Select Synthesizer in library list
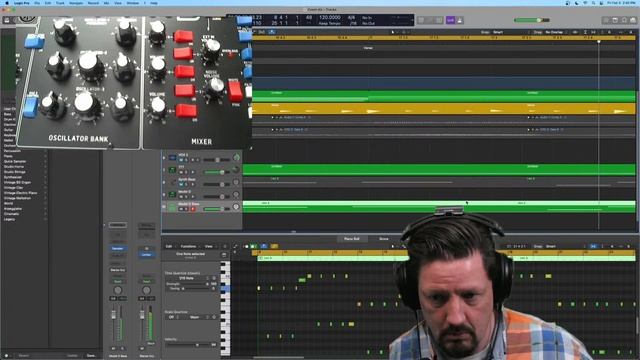The width and height of the screenshot is (640, 360). 13,177
